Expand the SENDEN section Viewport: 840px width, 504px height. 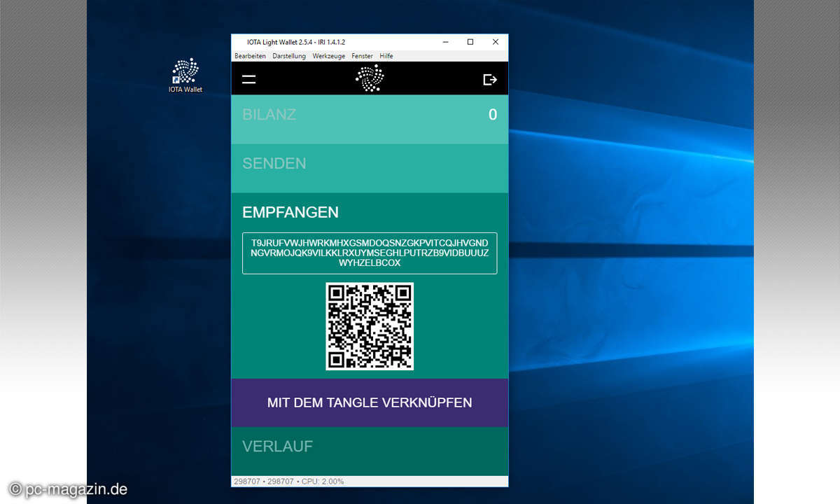pyautogui.click(x=370, y=168)
